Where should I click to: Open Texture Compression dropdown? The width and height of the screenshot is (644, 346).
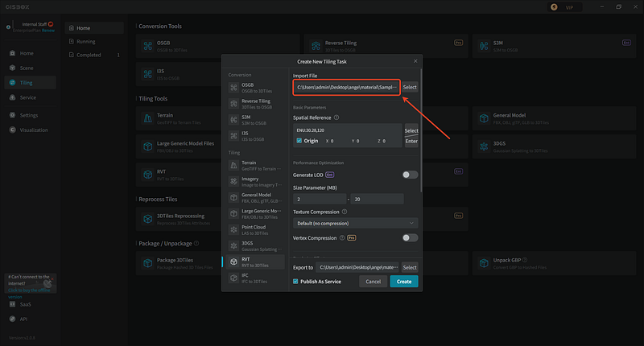coord(355,223)
